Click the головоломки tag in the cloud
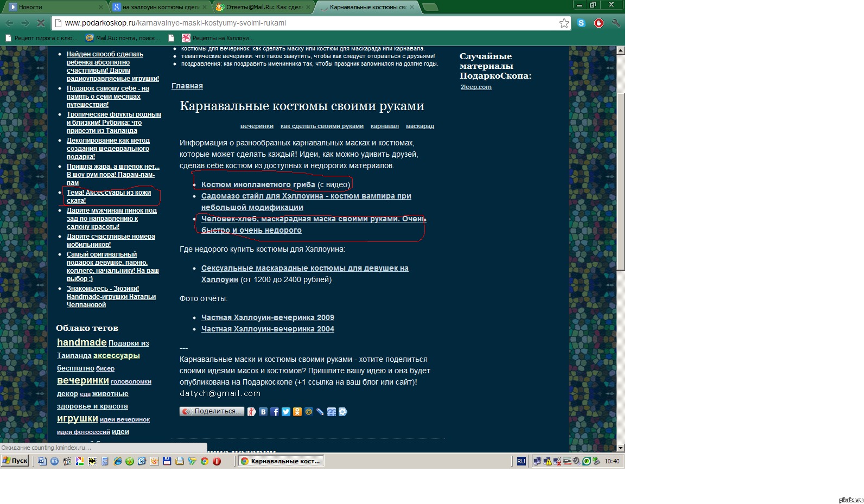The height and width of the screenshot is (504, 864). [131, 381]
